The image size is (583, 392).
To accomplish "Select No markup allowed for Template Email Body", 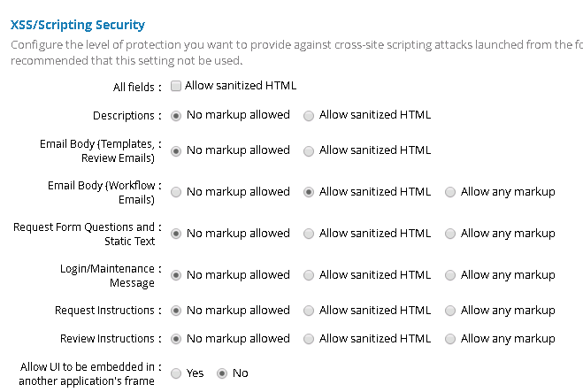I will [176, 150].
